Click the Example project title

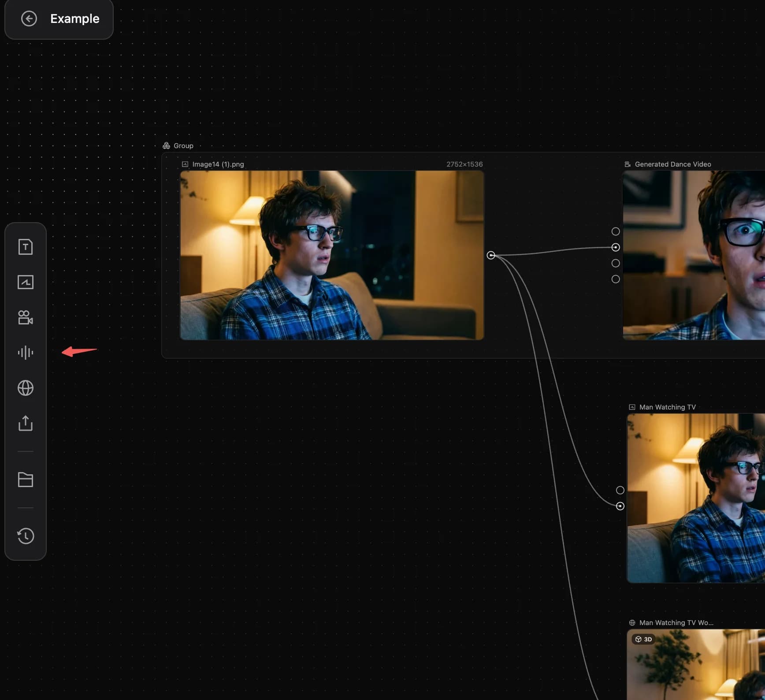75,19
